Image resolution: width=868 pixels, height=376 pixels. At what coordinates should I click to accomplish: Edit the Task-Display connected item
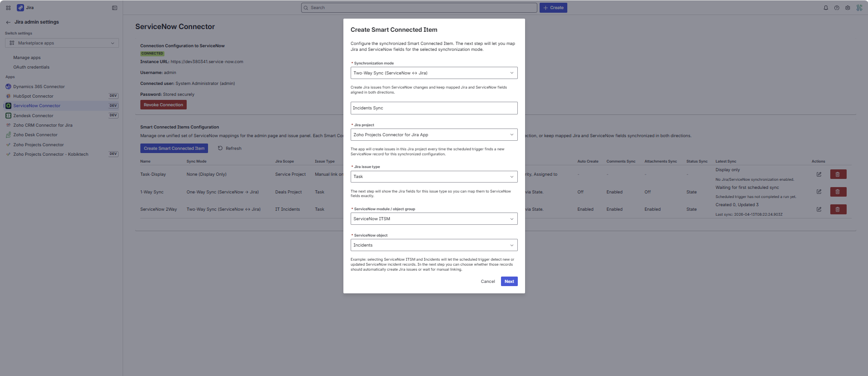pyautogui.click(x=819, y=174)
